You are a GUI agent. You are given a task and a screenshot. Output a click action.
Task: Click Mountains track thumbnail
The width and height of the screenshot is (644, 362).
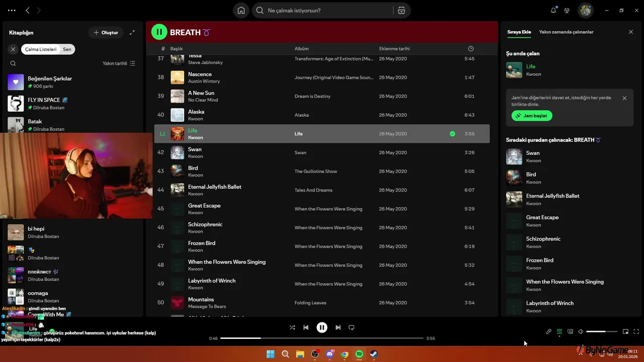[x=178, y=303]
